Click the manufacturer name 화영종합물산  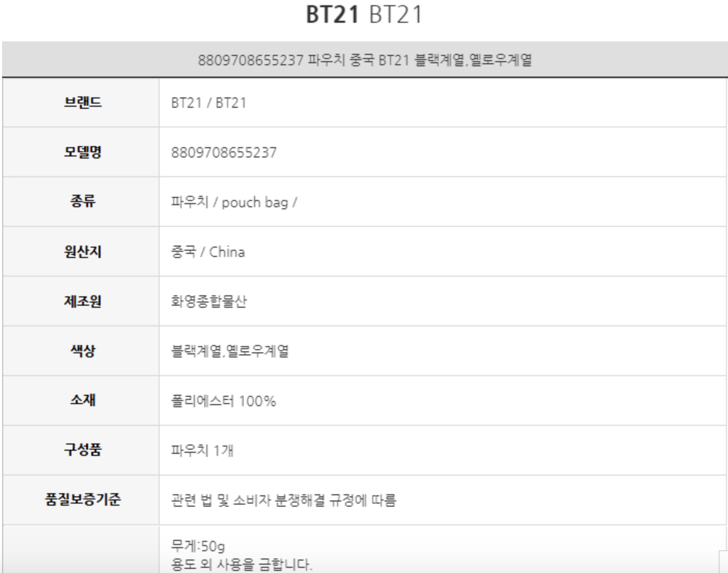click(x=209, y=301)
